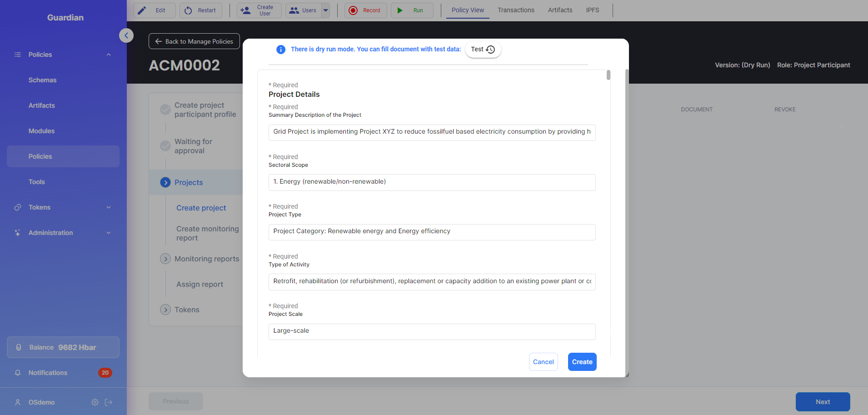This screenshot has height=415, width=868.
Task: Collapse the Policies sidebar section
Action: coord(109,55)
